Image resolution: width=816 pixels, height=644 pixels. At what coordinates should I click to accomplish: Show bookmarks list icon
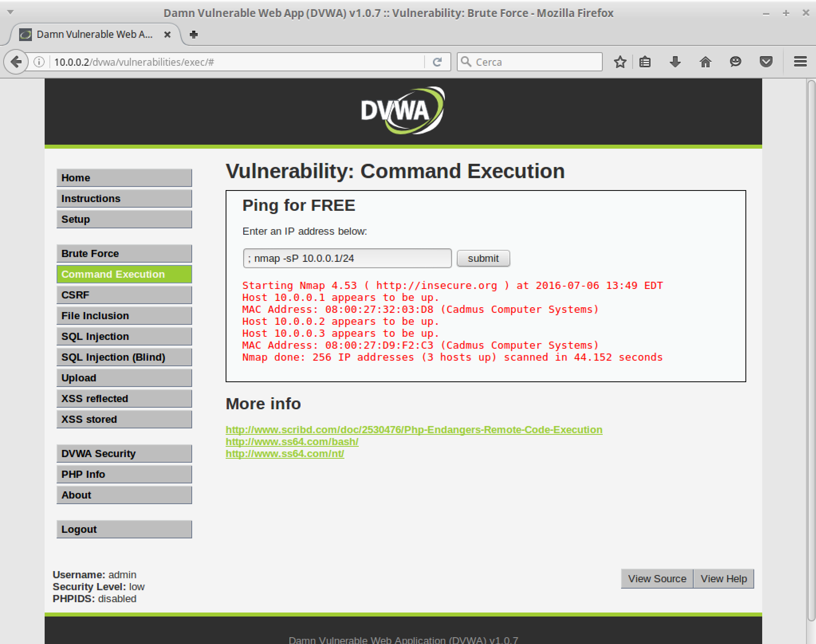point(645,62)
